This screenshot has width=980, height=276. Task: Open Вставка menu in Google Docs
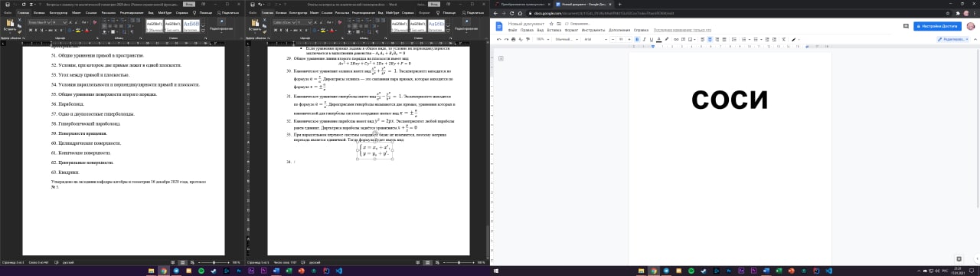click(x=554, y=30)
